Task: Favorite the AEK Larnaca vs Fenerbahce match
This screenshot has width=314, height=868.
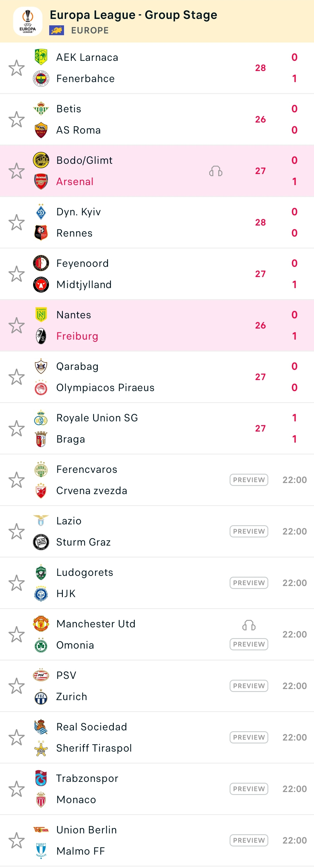Action: click(17, 68)
